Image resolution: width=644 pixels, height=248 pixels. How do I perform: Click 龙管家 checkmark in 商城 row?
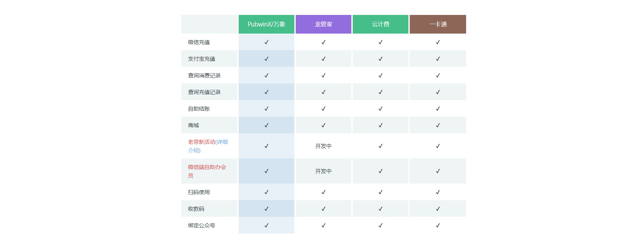click(324, 125)
